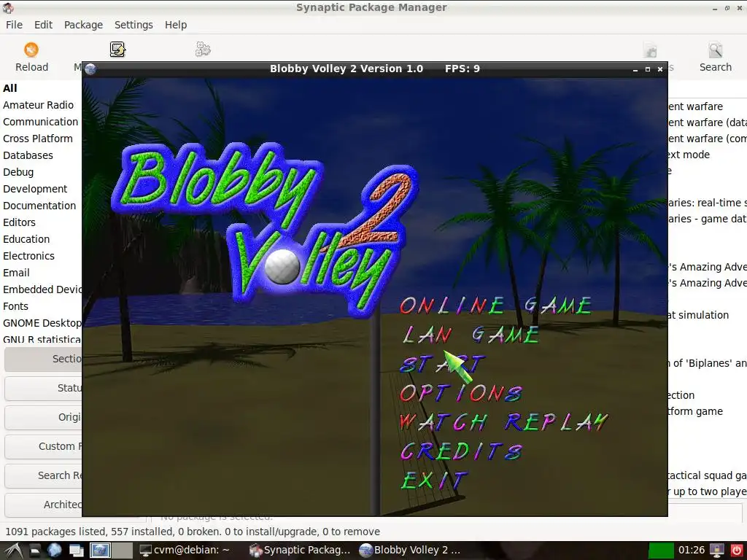Select Communication section
Screen dimensions: 747x560
(x=41, y=122)
